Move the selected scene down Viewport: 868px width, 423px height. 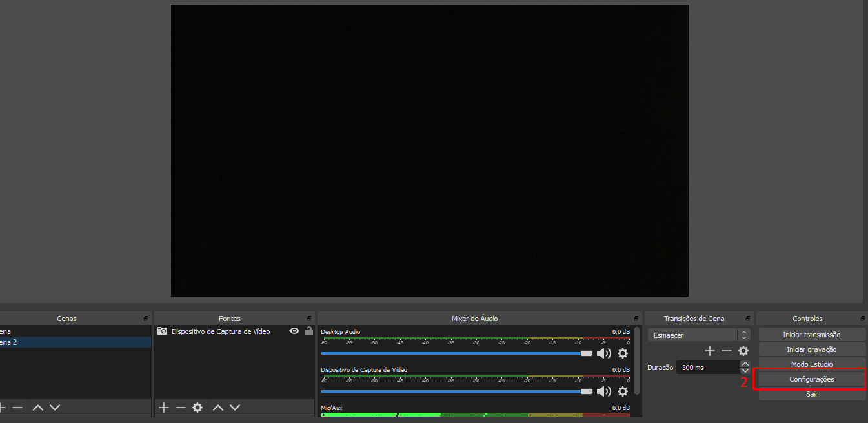[x=55, y=408]
